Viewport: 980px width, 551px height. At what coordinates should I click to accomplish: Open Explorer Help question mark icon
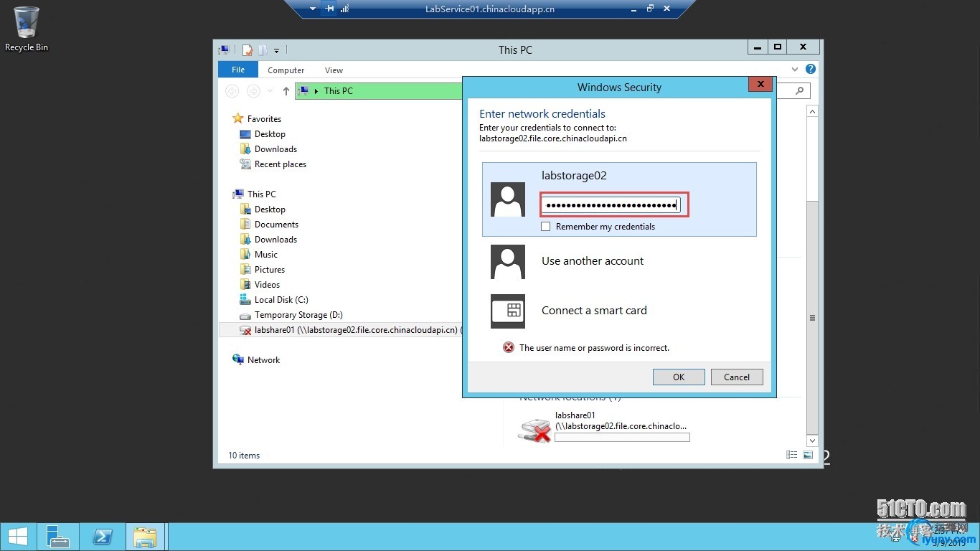811,70
